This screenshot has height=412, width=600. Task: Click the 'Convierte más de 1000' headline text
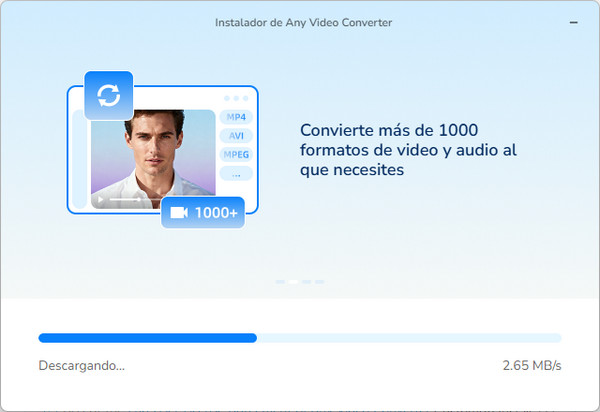(389, 130)
